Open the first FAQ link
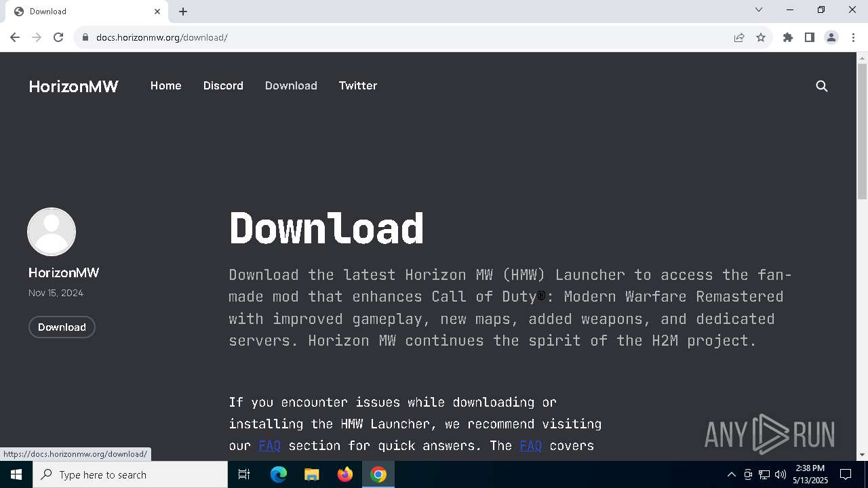Viewport: 868px width, 488px height. coord(269,445)
